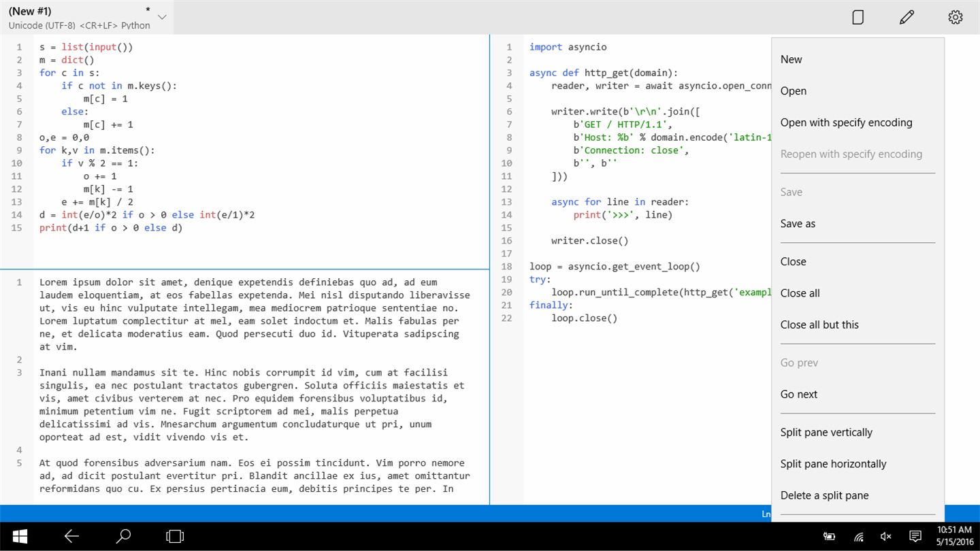The width and height of the screenshot is (980, 551).
Task: Open settings gear icon
Action: coord(955,17)
